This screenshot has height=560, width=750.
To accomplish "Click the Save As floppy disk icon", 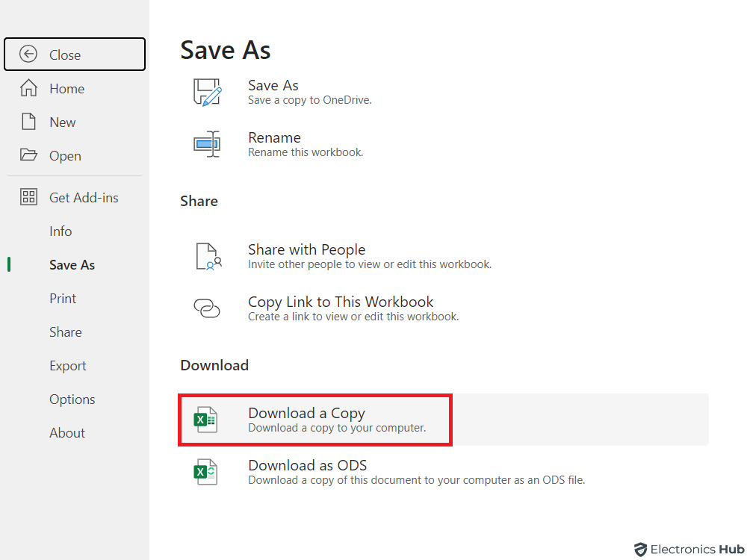I will pos(207,92).
